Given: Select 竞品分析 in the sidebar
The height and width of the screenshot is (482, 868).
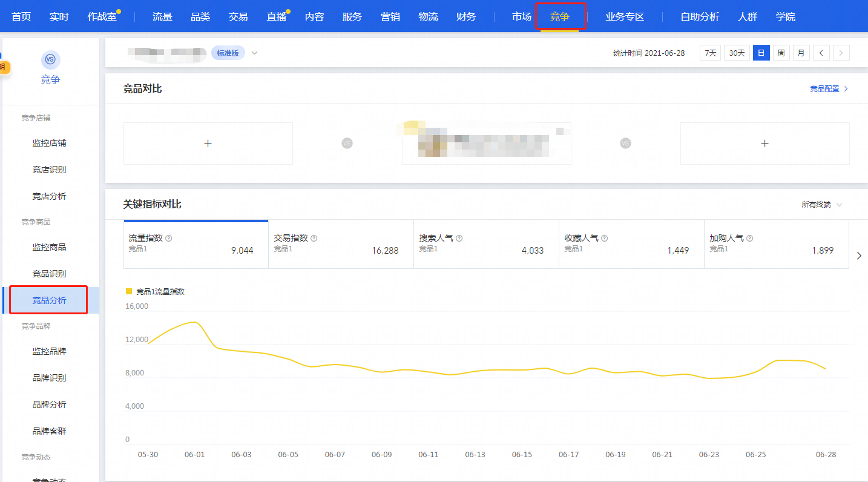Looking at the screenshot, I should pyautogui.click(x=49, y=300).
